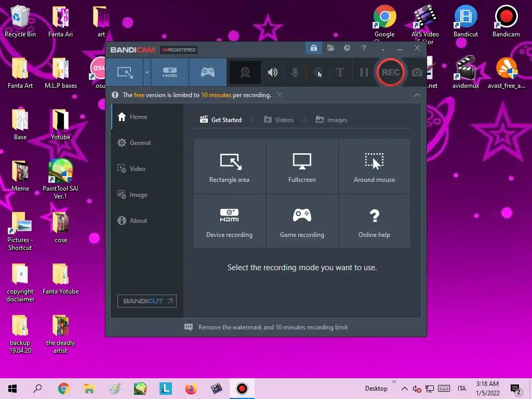Select the M.L.P bases desktop folder
The image size is (532, 399).
(x=60, y=73)
